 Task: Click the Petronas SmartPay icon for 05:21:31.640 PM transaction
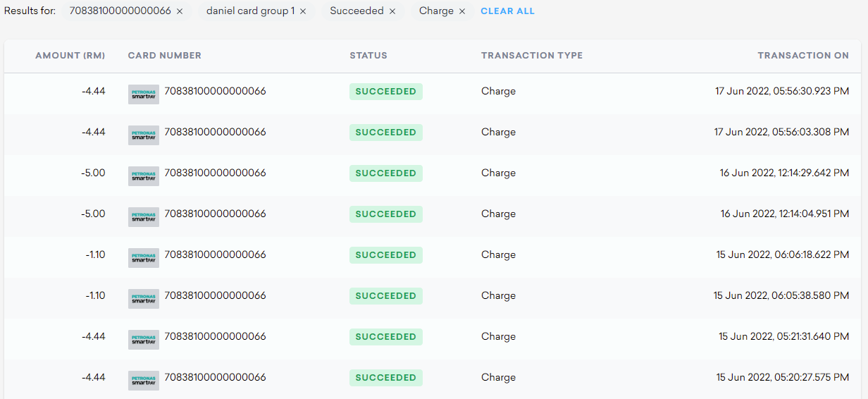tap(144, 340)
